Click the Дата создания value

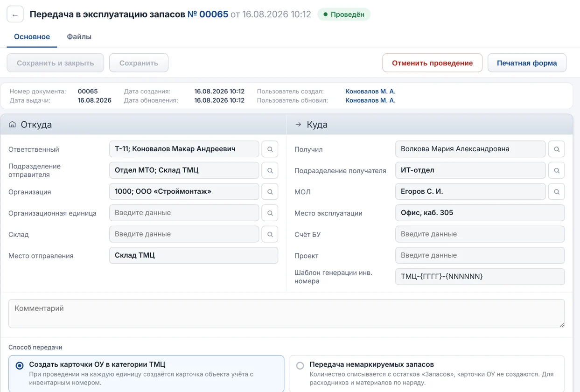point(219,91)
